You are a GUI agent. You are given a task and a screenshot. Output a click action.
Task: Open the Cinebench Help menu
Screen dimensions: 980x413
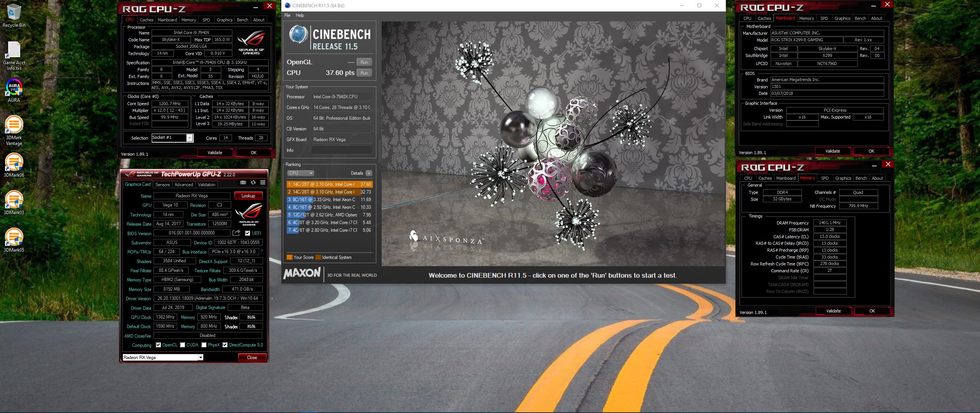click(300, 15)
